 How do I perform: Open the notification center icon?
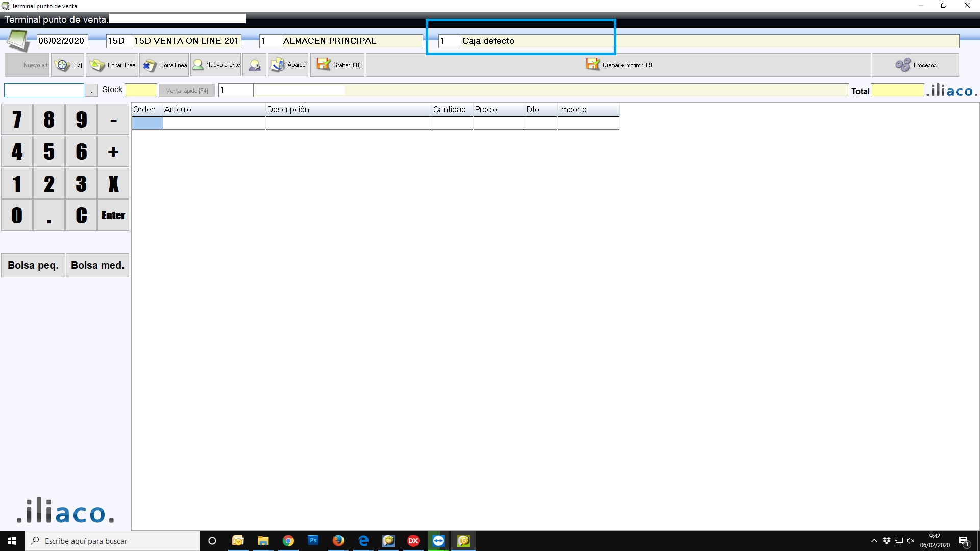click(x=964, y=541)
